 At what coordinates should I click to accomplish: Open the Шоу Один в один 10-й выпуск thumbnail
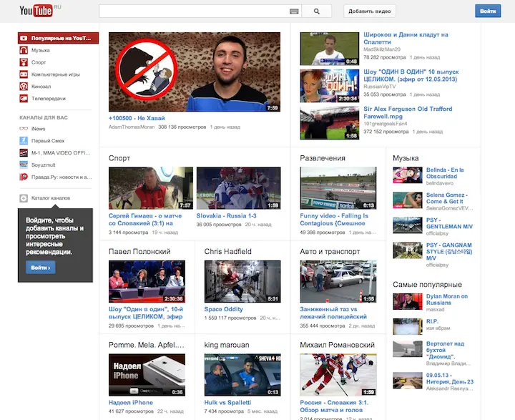click(147, 281)
